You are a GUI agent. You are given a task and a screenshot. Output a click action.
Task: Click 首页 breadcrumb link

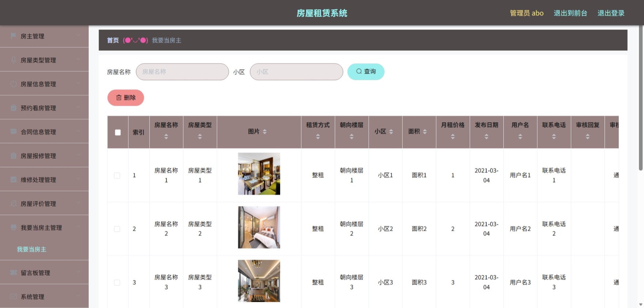pos(113,40)
